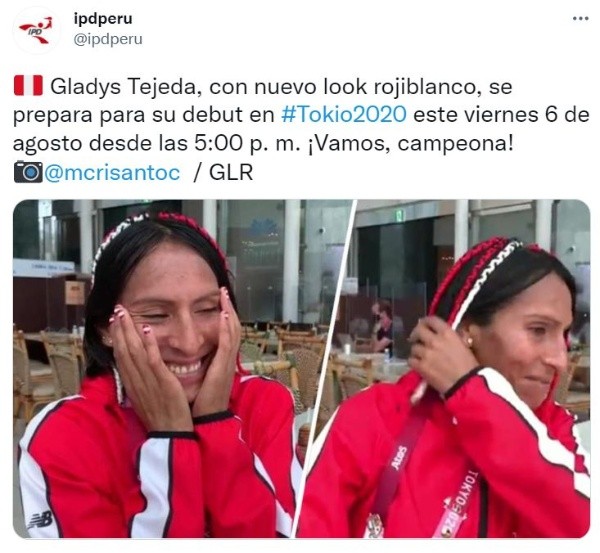Image resolution: width=600 pixels, height=553 pixels.
Task: Click the New Balance logo on jacket
Action: [x=40, y=521]
